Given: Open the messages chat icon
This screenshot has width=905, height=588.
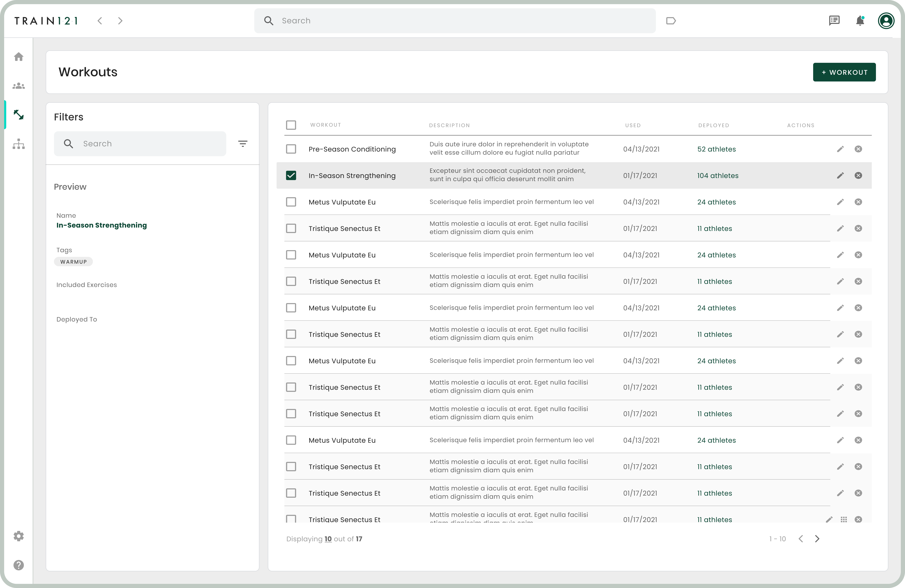Looking at the screenshot, I should (x=834, y=21).
